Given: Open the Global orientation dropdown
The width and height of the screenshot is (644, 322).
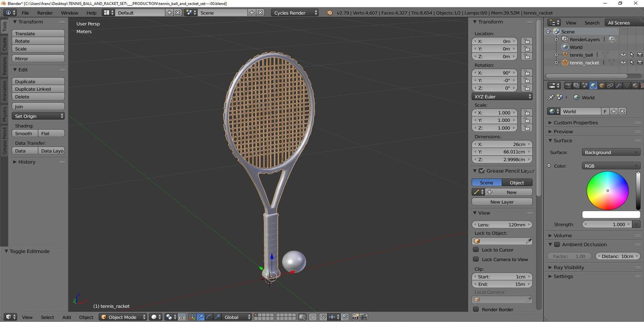Looking at the screenshot, I should [236, 317].
